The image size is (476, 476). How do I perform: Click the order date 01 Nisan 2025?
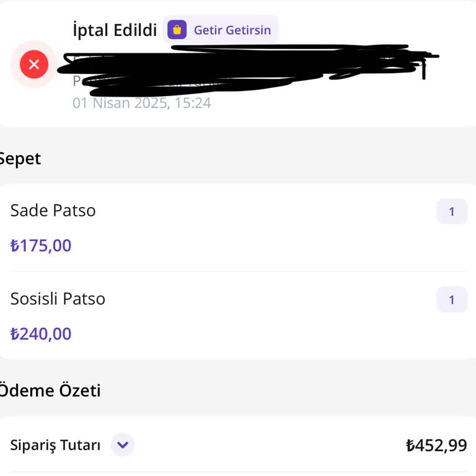click(x=120, y=103)
